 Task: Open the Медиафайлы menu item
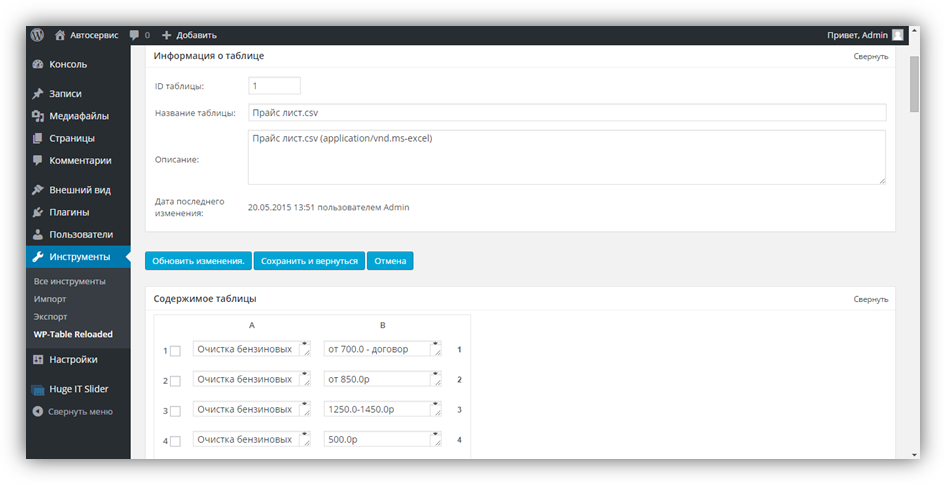coord(78,116)
